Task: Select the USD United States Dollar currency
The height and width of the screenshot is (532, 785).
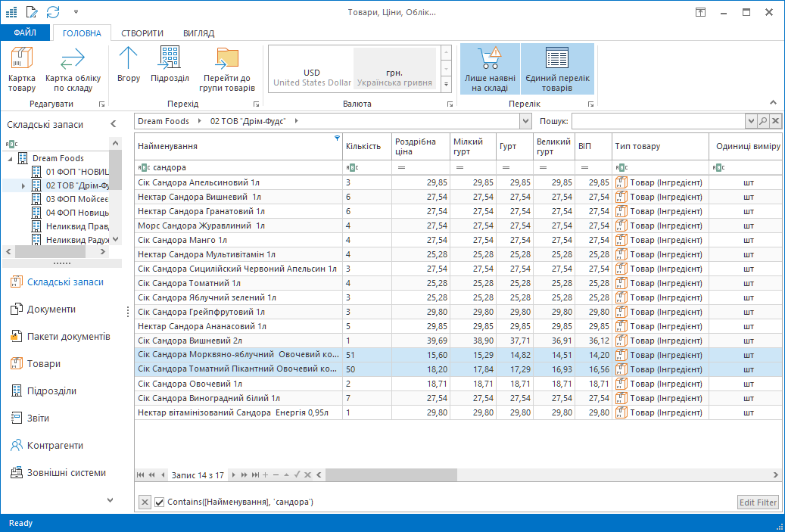Action: [x=311, y=77]
